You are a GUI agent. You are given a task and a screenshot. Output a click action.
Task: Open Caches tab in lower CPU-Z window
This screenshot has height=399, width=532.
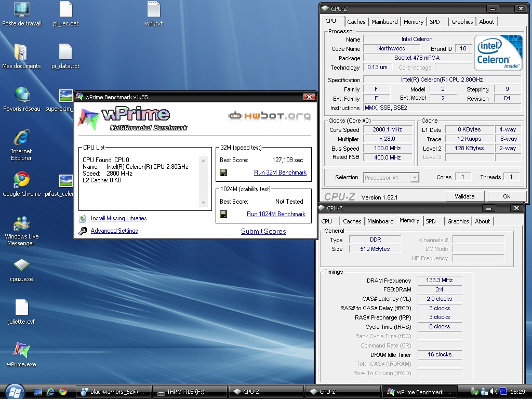pos(352,221)
